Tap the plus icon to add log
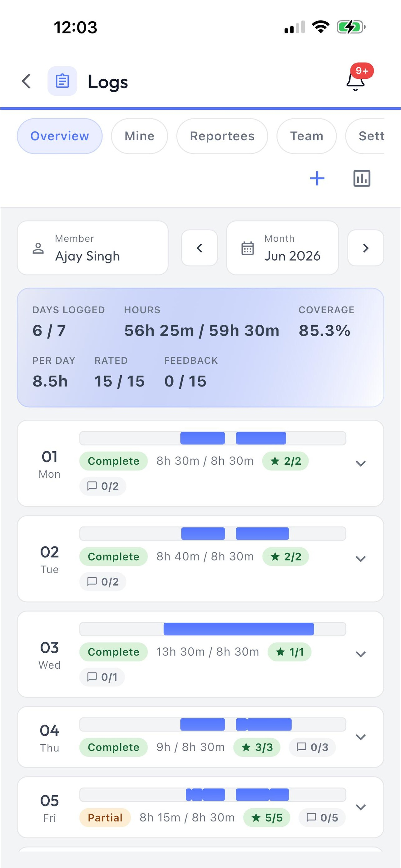The height and width of the screenshot is (868, 401). 317,178
